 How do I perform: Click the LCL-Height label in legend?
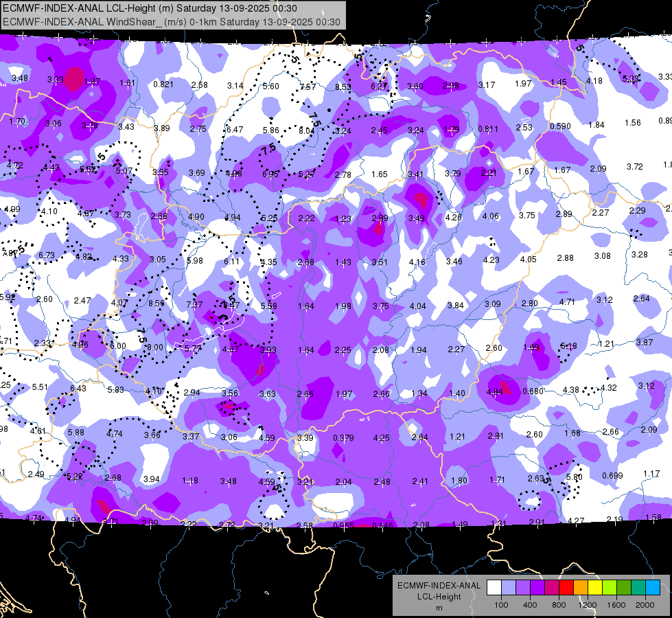click(439, 597)
